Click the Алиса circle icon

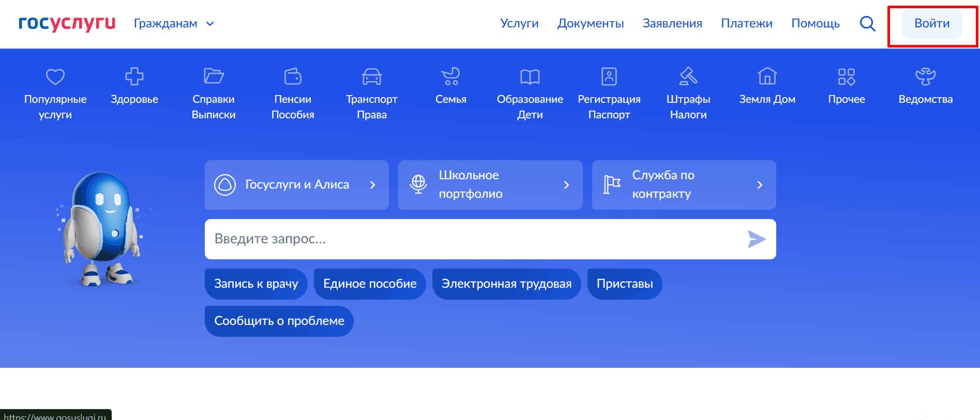225,185
